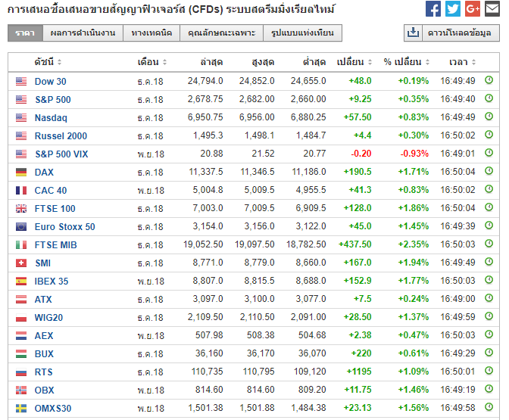Select the ราคา tab

pyautogui.click(x=25, y=33)
